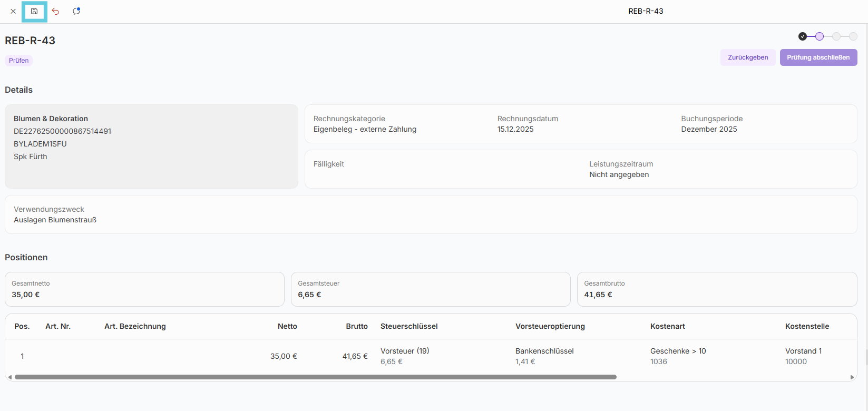Click the horizontal scrollbar of the positions table
The height and width of the screenshot is (411, 868).
pyautogui.click(x=315, y=377)
